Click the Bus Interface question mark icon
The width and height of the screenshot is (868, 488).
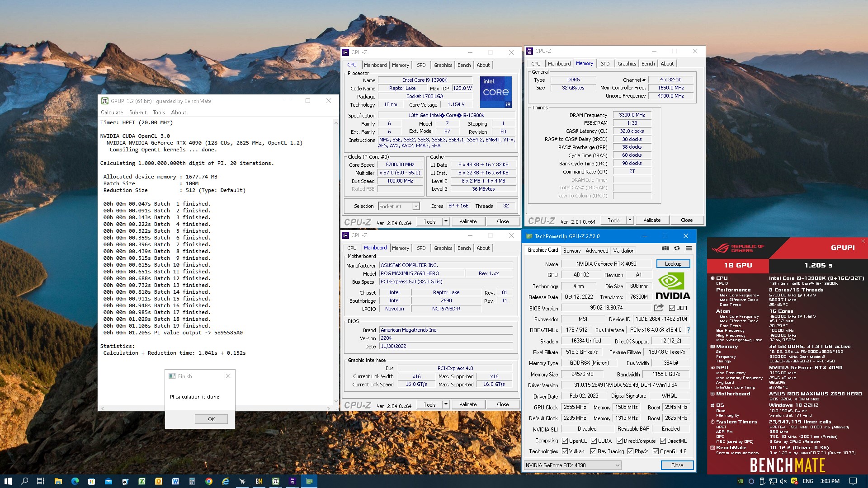(689, 330)
